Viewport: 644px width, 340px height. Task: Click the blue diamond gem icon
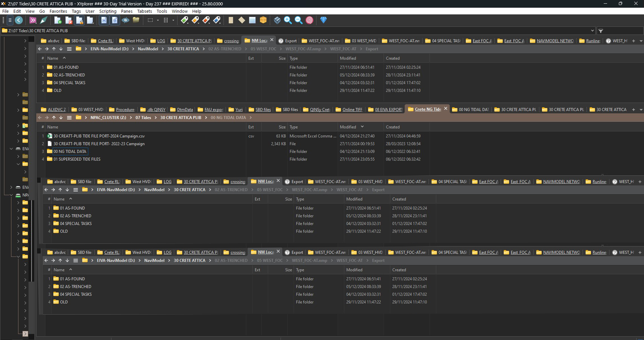coord(323,20)
